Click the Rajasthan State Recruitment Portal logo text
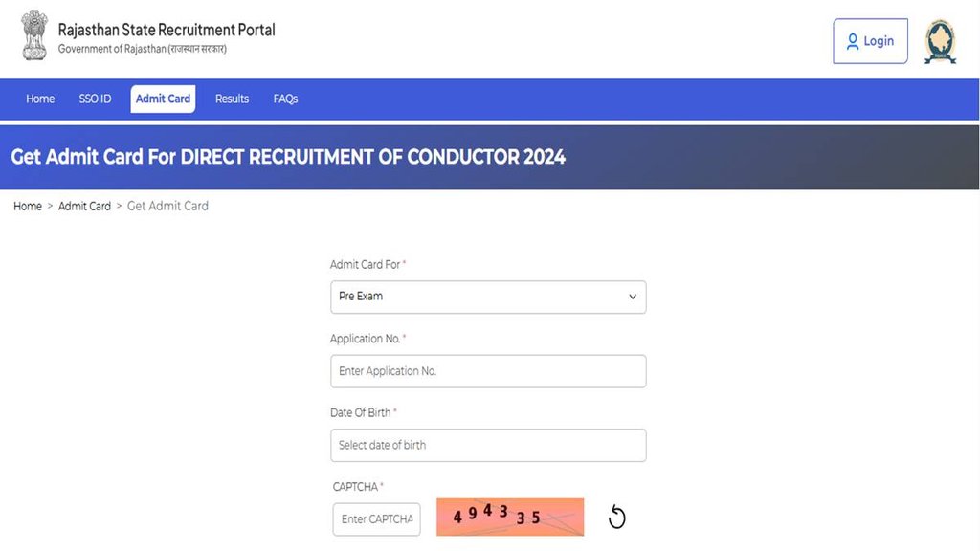The width and height of the screenshot is (980, 551). coord(166,30)
